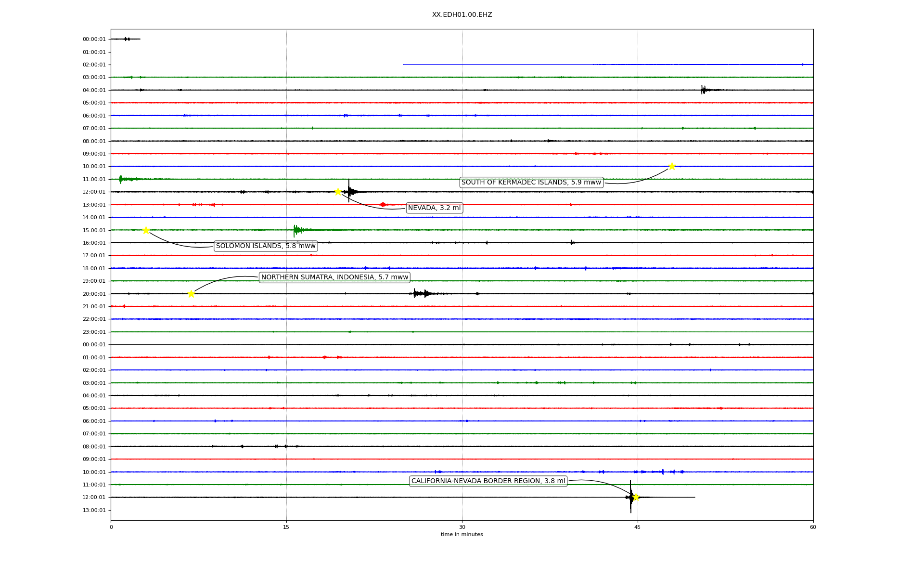Click the 13:00:01 label at the bottom
The height and width of the screenshot is (578, 924).
[94, 510]
